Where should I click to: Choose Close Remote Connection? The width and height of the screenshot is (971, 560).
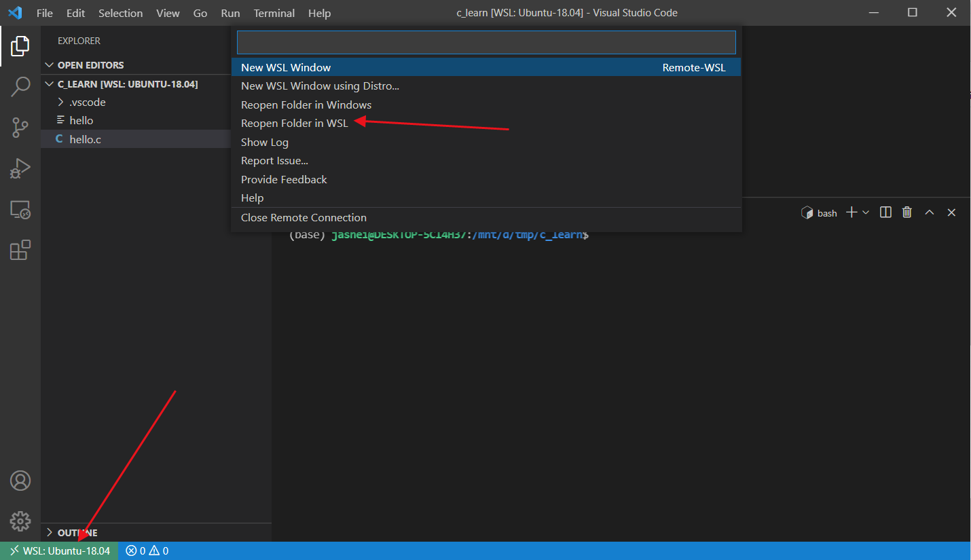pos(486,217)
